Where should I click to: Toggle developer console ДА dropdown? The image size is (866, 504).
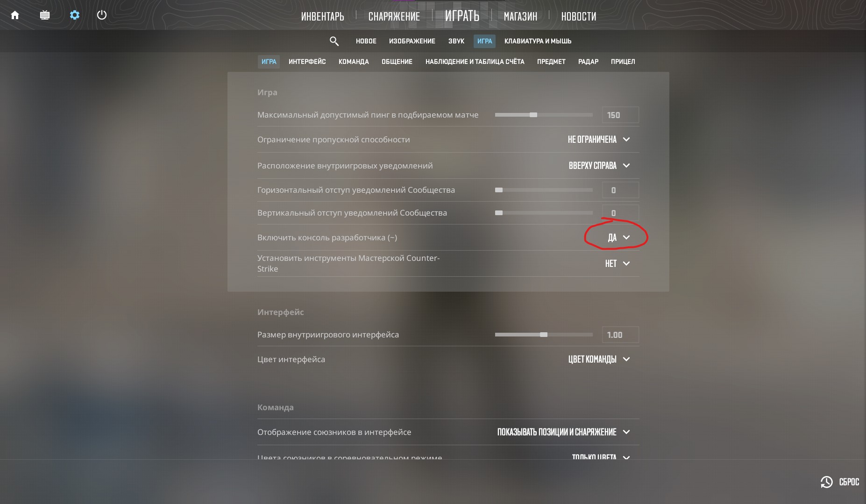tap(618, 238)
